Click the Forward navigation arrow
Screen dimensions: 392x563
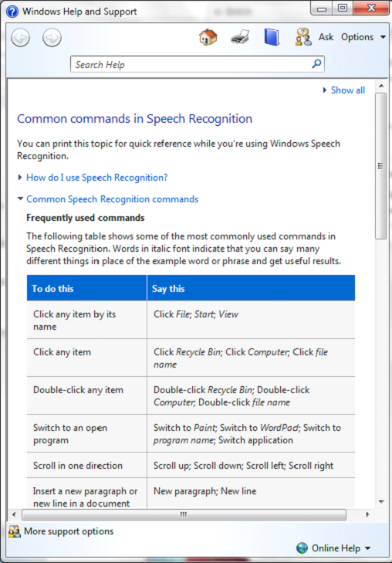pos(52,37)
